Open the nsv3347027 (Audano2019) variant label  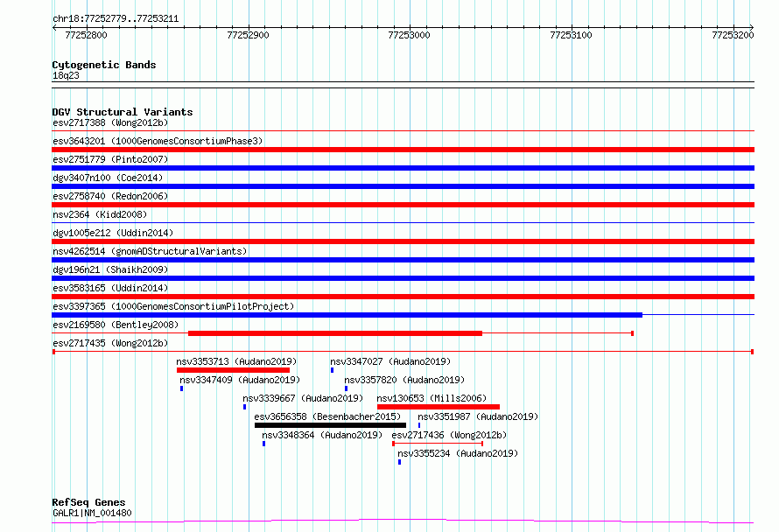tap(390, 361)
